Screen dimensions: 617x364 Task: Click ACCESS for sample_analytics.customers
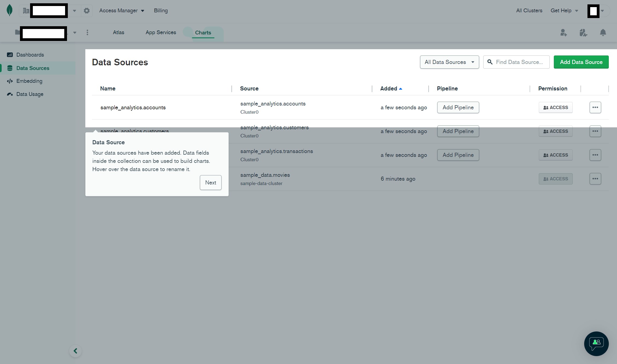point(555,131)
